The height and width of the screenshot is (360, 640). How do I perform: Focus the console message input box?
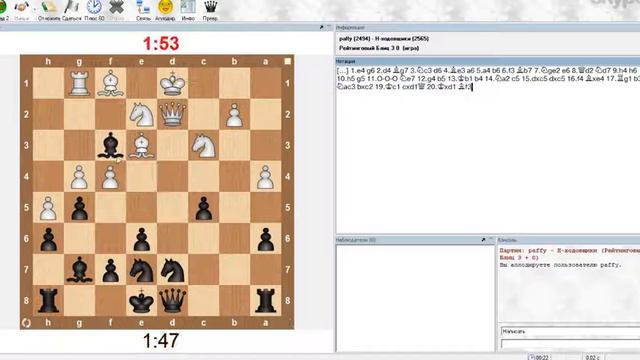click(x=571, y=344)
